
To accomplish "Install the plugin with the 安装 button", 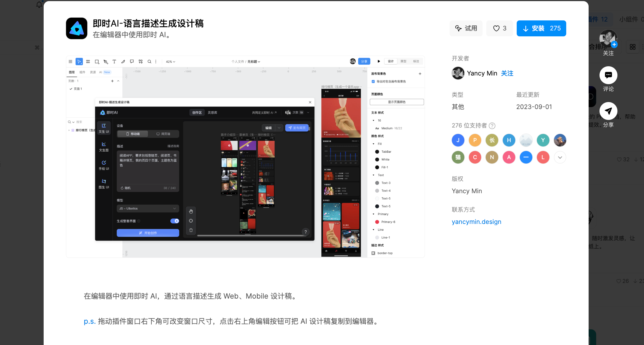I will (x=541, y=28).
